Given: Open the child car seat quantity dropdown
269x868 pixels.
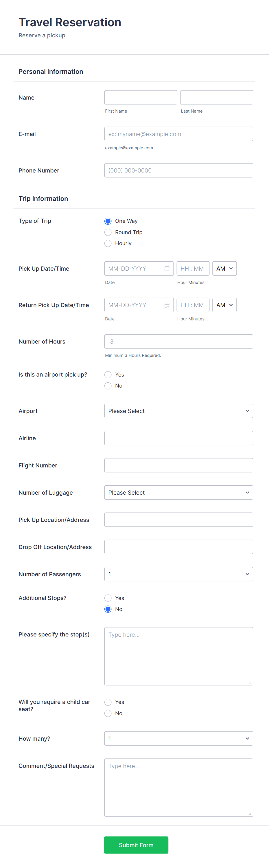Looking at the screenshot, I should (x=178, y=738).
